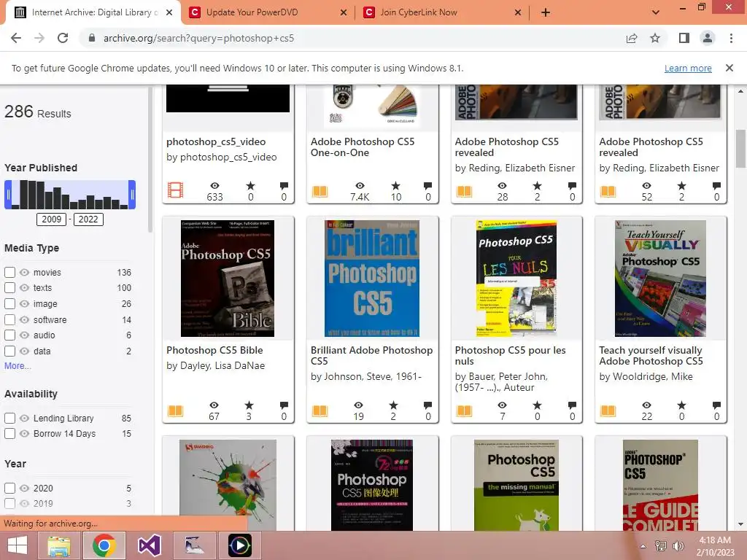747x560 pixels.
Task: Click book icon on Adobe Photoshop CS5 One-on-One card
Action: pyautogui.click(x=320, y=192)
